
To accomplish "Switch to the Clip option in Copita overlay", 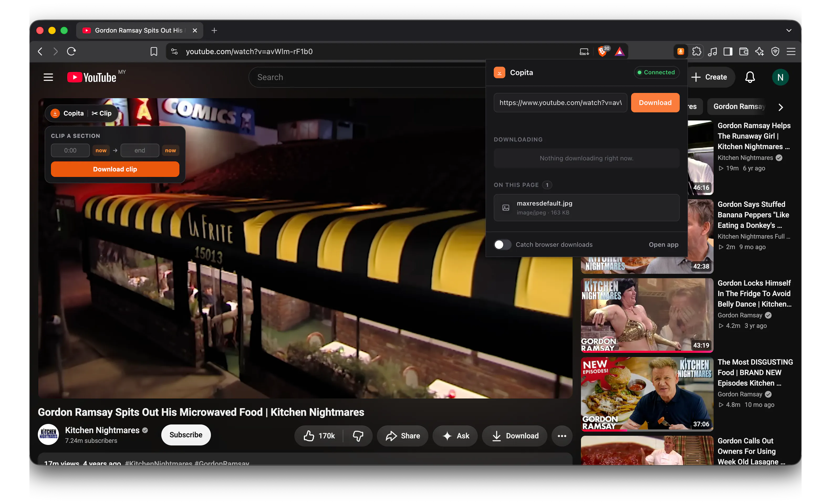I will point(102,113).
